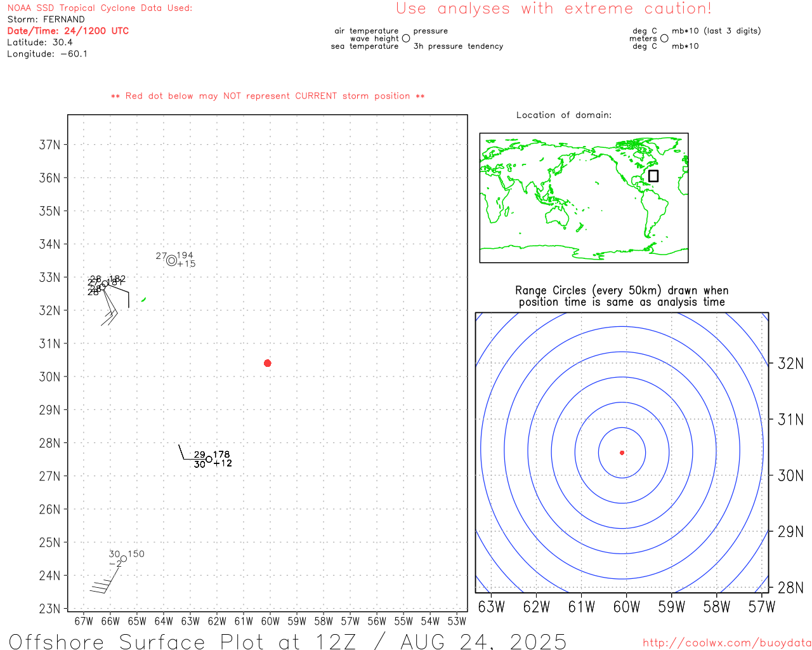812x650 pixels.
Task: Click the '37N' latitude axis label
Action: (49, 145)
